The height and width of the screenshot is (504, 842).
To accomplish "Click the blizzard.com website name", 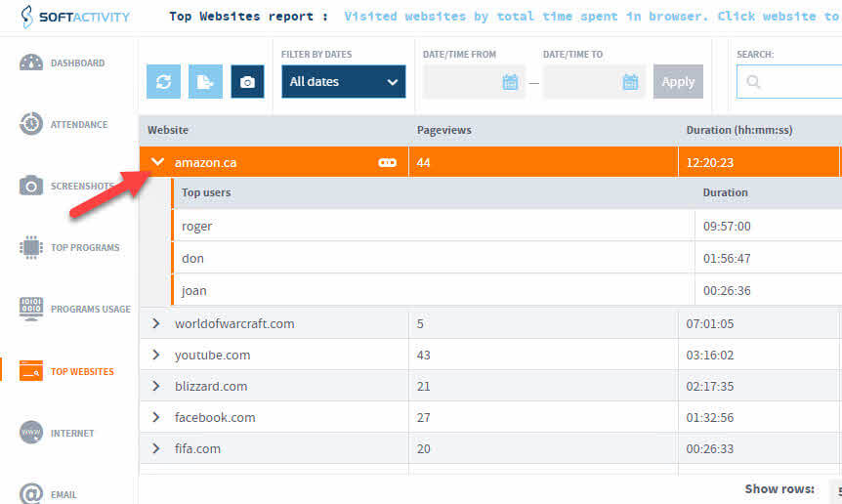I will pos(211,386).
